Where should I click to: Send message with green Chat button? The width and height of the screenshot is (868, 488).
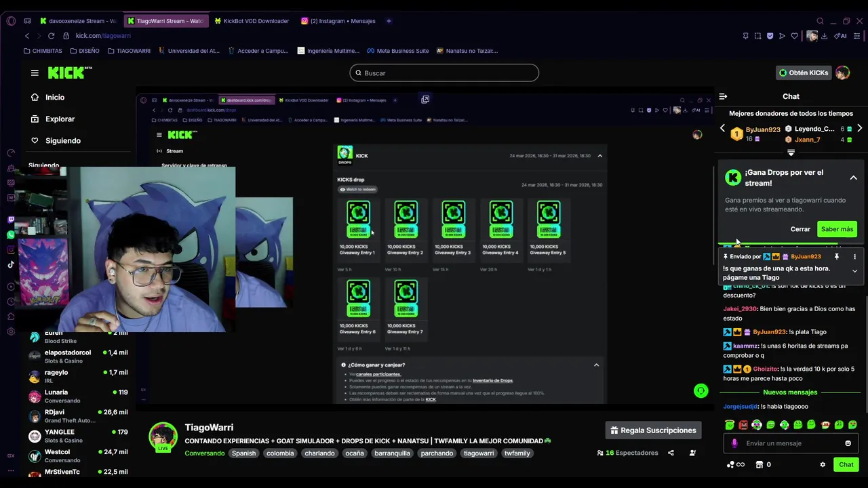point(846,464)
